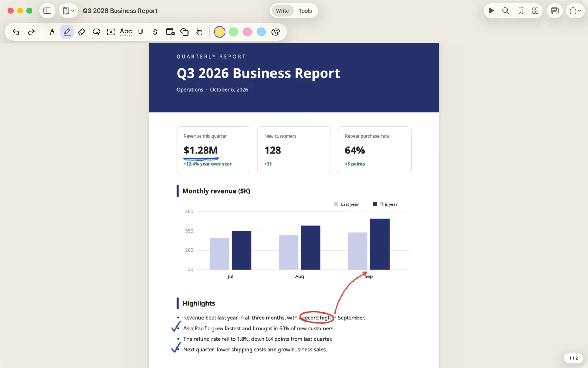Image resolution: width=588 pixels, height=368 pixels.
Task: Open search with the magnifier icon
Action: [x=506, y=11]
